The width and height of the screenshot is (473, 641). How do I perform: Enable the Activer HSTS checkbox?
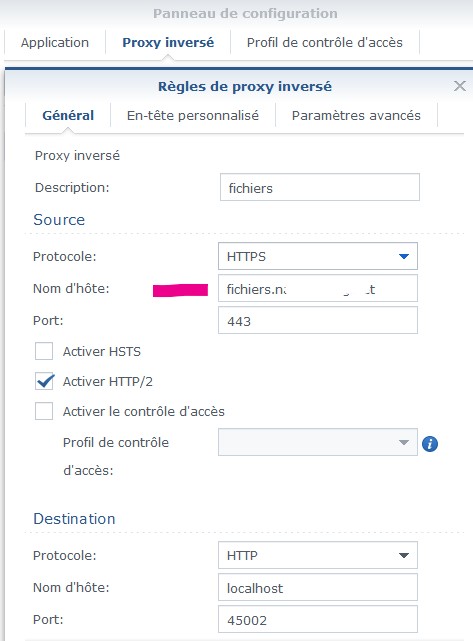[44, 351]
